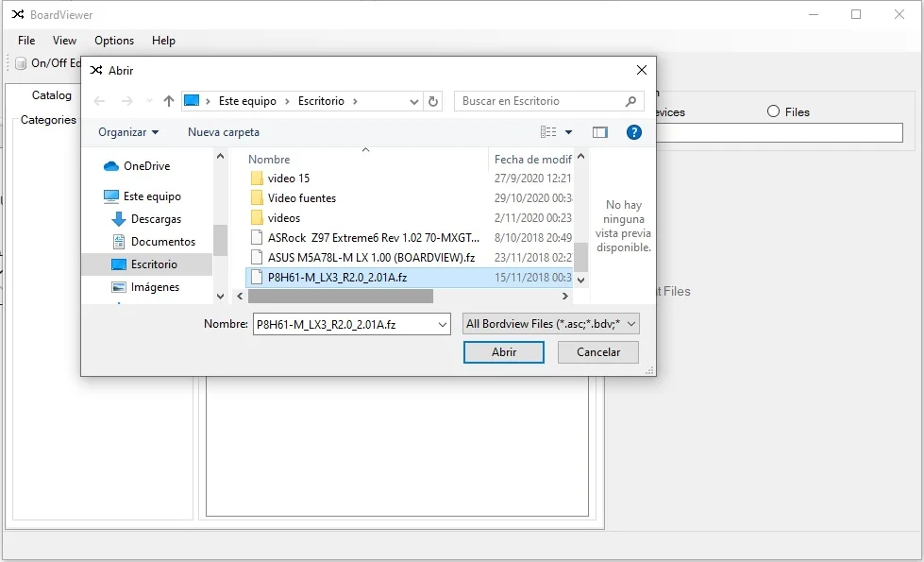Click the file list scroll-down arrow

[x=580, y=281]
